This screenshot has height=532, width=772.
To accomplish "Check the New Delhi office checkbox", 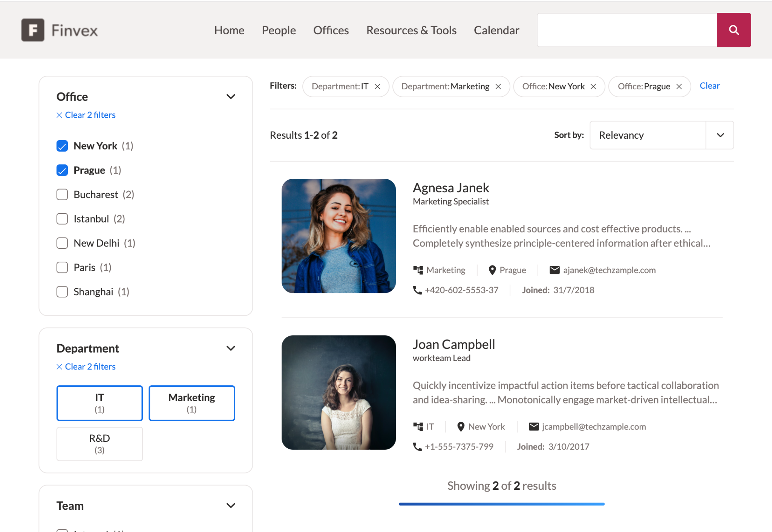I will tap(62, 243).
